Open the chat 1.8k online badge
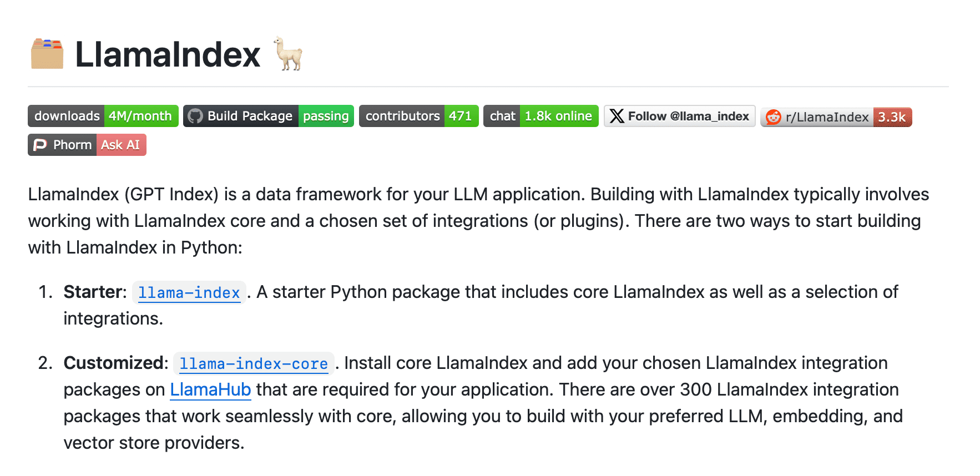 (x=541, y=116)
